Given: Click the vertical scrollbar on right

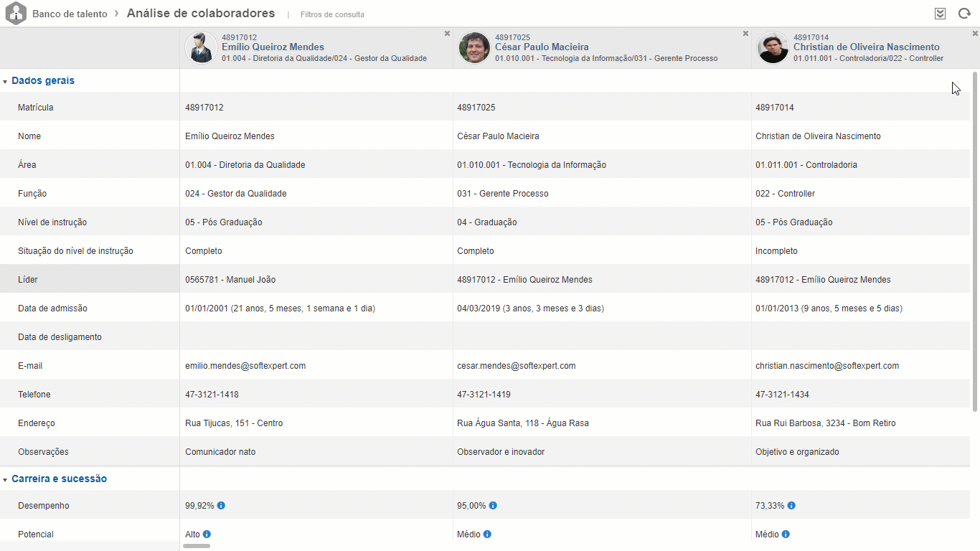Looking at the screenshot, I should pyautogui.click(x=975, y=240).
